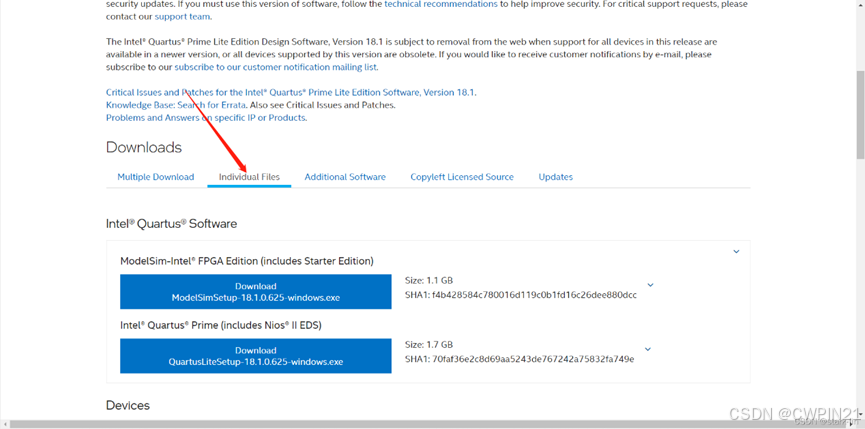Screen dimensions: 865x429
Task: Open Problems and Answers on specific IP link
Action: (x=206, y=117)
